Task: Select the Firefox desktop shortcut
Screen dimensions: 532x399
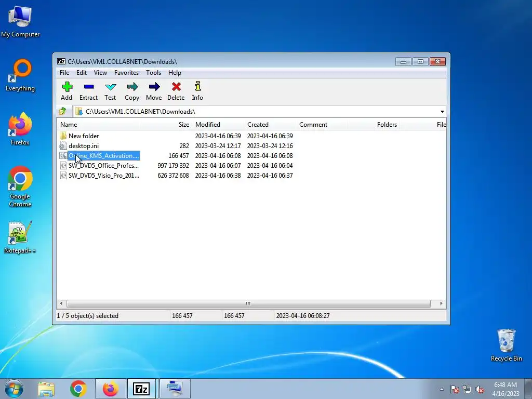Action: click(20, 129)
